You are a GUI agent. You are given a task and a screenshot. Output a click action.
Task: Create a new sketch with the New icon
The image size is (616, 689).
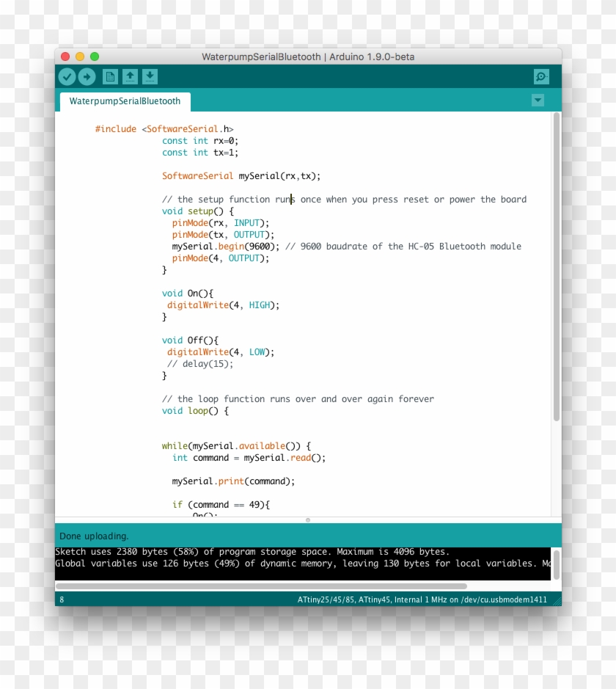(x=110, y=76)
